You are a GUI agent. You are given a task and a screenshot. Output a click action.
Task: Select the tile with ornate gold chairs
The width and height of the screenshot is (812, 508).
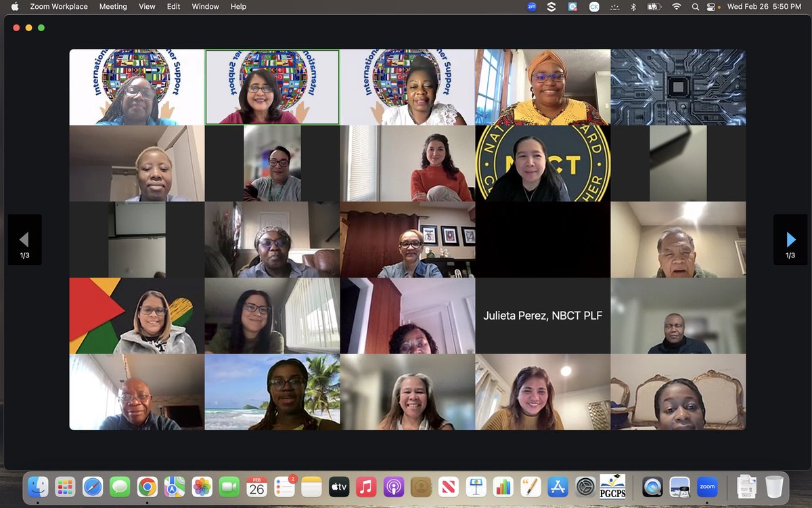pos(678,392)
